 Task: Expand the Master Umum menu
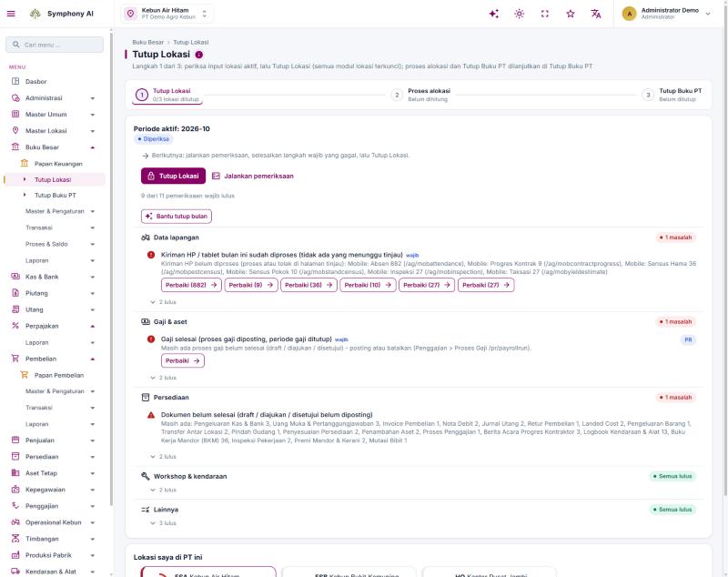pos(54,114)
